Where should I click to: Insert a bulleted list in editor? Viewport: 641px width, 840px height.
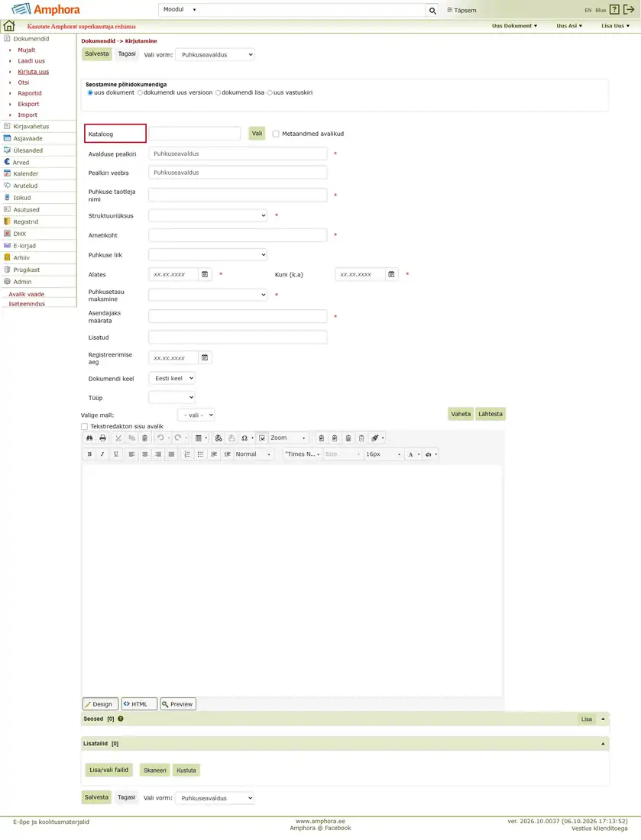[x=200, y=454]
